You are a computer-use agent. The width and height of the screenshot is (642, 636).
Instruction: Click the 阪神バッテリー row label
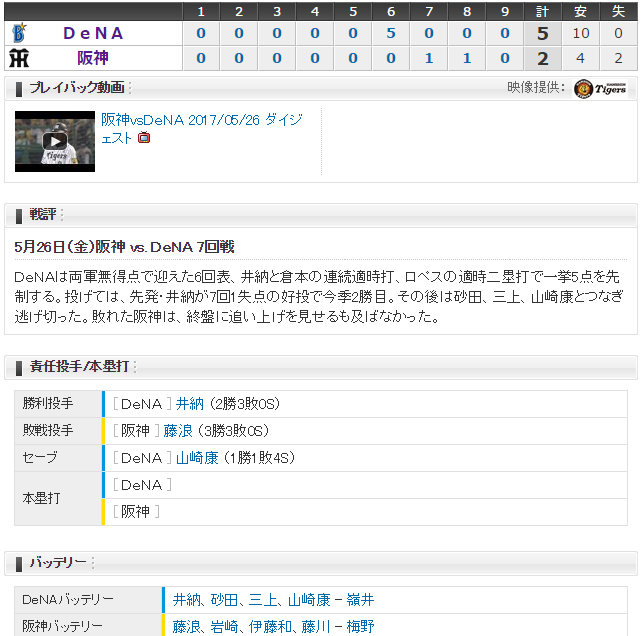(x=62, y=626)
